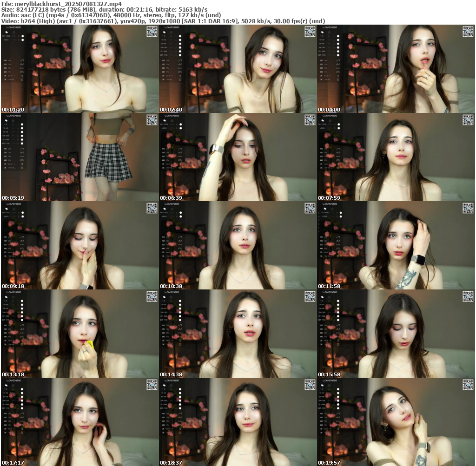The width and height of the screenshot is (476, 466).
Task: Click the 'Audio: aac (LC)' info line
Action: 111,15
